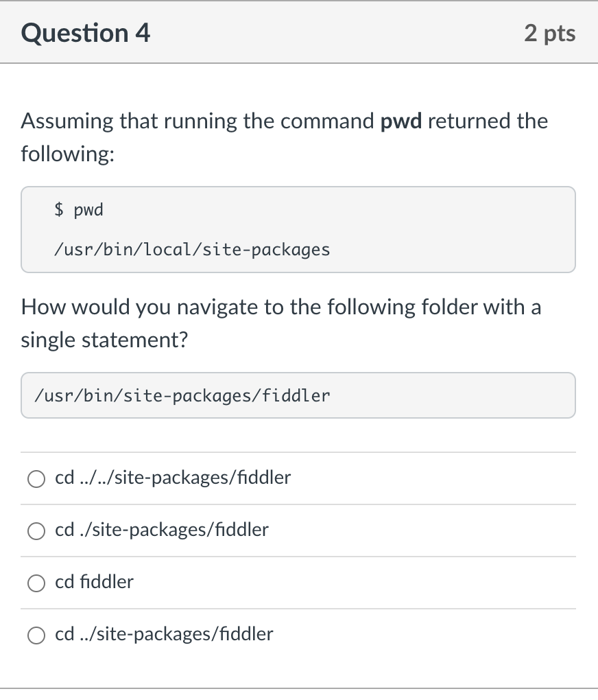Image resolution: width=598 pixels, height=700 pixels.
Task: Select the radio button for cd ../../site-packages/fiddler
Action: click(36, 478)
